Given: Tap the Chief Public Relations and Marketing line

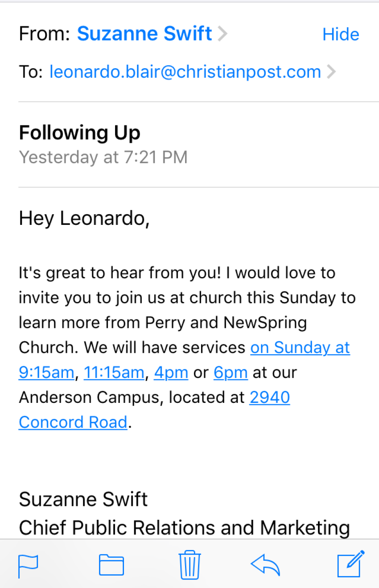Looking at the screenshot, I should point(184,528).
